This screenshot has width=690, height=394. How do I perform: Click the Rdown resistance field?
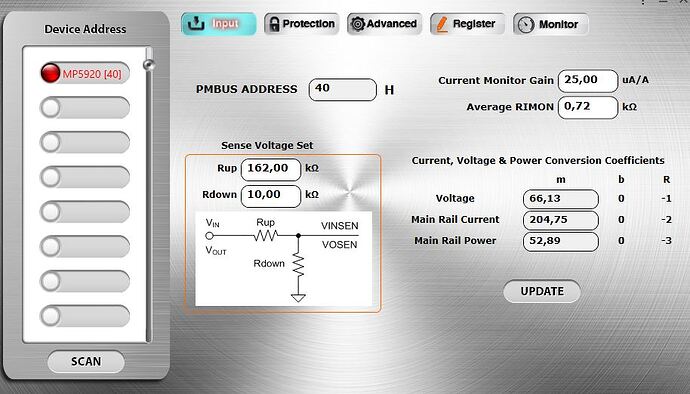(271, 196)
